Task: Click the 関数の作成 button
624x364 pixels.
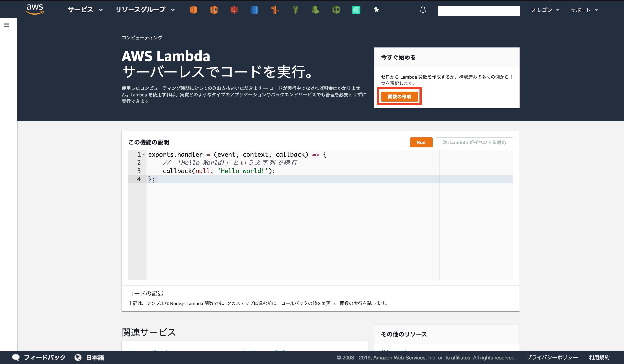Action: point(399,97)
